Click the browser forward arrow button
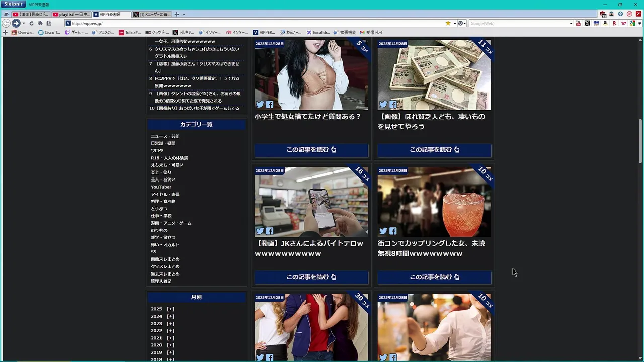The image size is (644, 362). pos(16,23)
